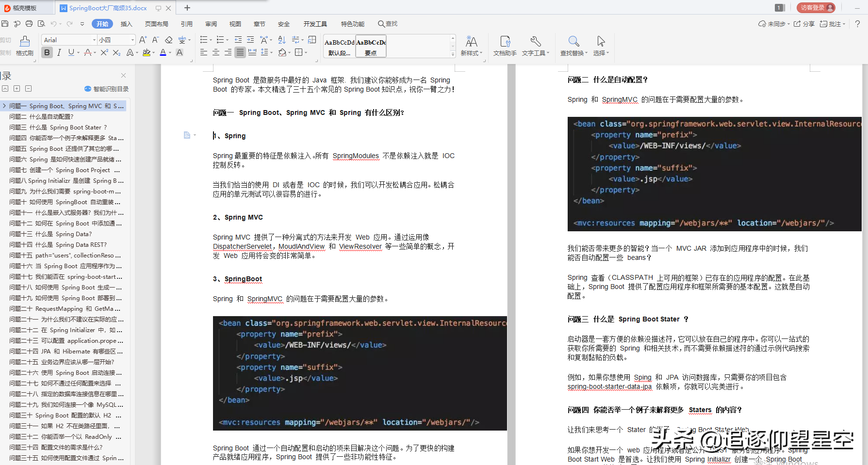
Task: Clear formatting with the eraser icon
Action: coord(168,40)
